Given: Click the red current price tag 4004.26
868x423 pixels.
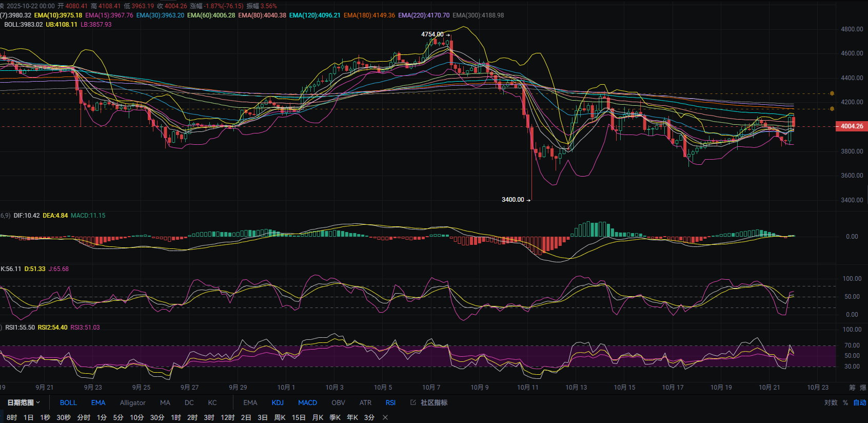Looking at the screenshot, I should click(x=852, y=126).
